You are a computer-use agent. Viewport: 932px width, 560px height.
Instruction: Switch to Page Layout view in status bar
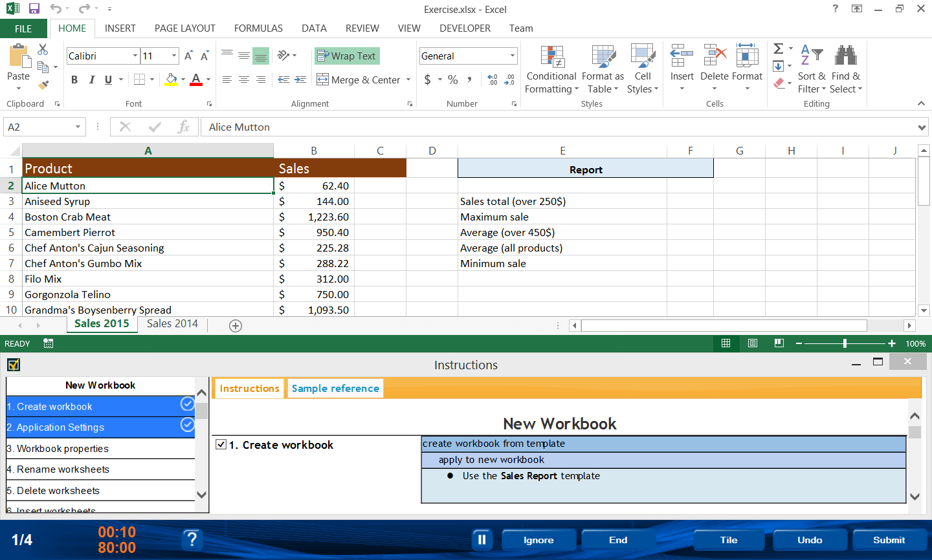753,343
